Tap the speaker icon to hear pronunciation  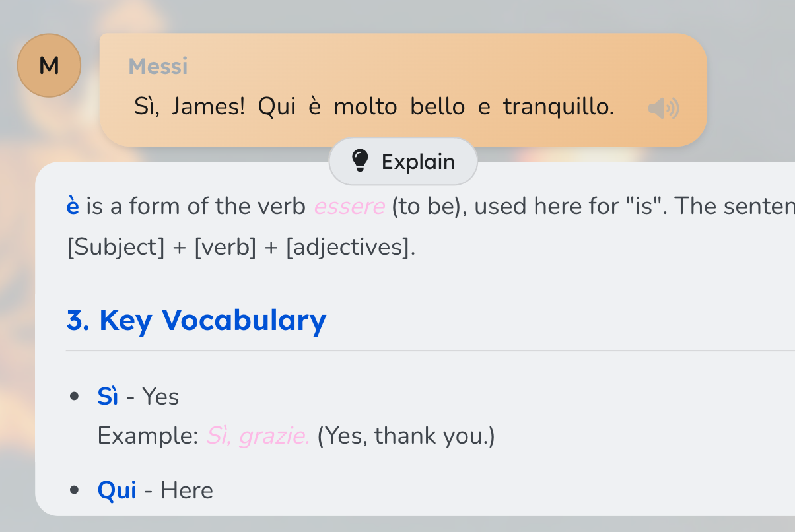pos(662,108)
